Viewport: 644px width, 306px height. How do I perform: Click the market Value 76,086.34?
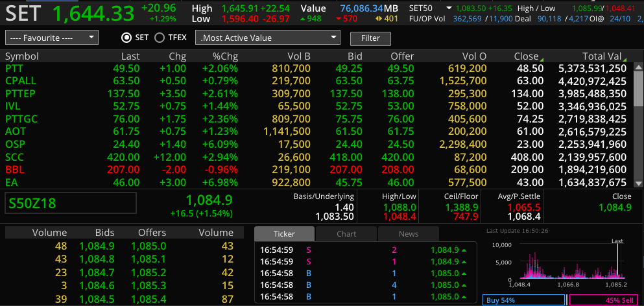coord(361,8)
